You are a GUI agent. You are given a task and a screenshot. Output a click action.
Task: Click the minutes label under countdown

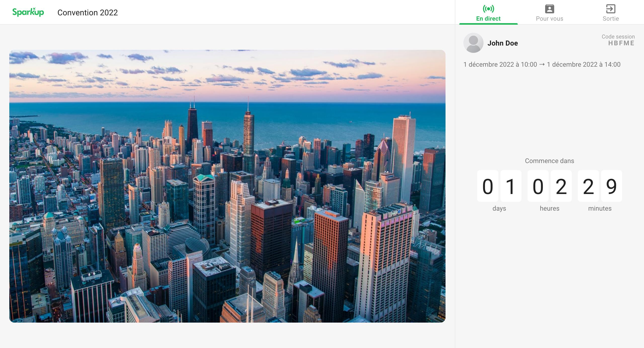coord(600,208)
